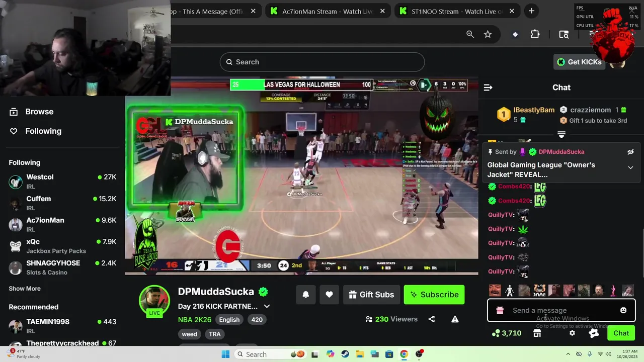The image size is (644, 362).
Task: Open the Westcol channel in Following list
Action: tap(62, 182)
